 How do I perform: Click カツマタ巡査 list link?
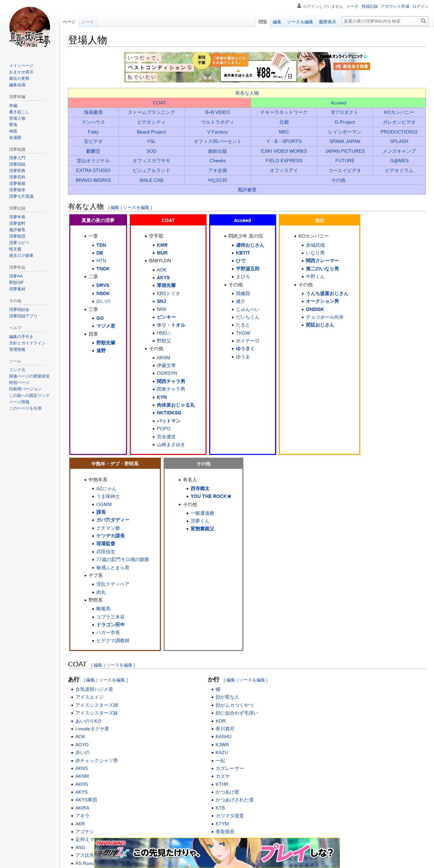click(x=230, y=816)
